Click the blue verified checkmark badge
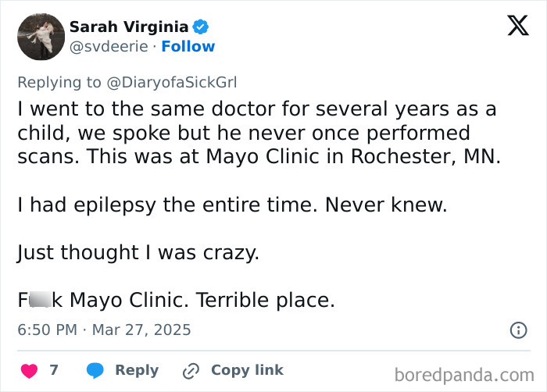The image size is (547, 392). pyautogui.click(x=201, y=27)
